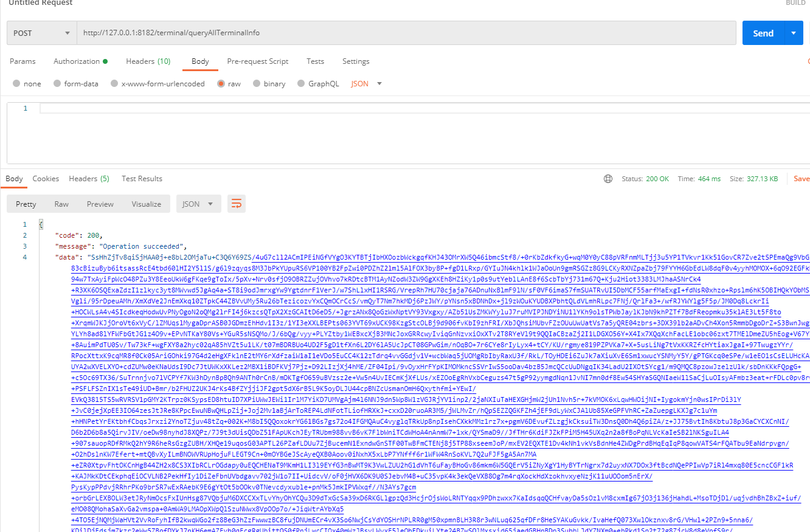Viewport: 810px width, 532px height.
Task: Expand the Send button dropdown arrow
Action: (793, 33)
